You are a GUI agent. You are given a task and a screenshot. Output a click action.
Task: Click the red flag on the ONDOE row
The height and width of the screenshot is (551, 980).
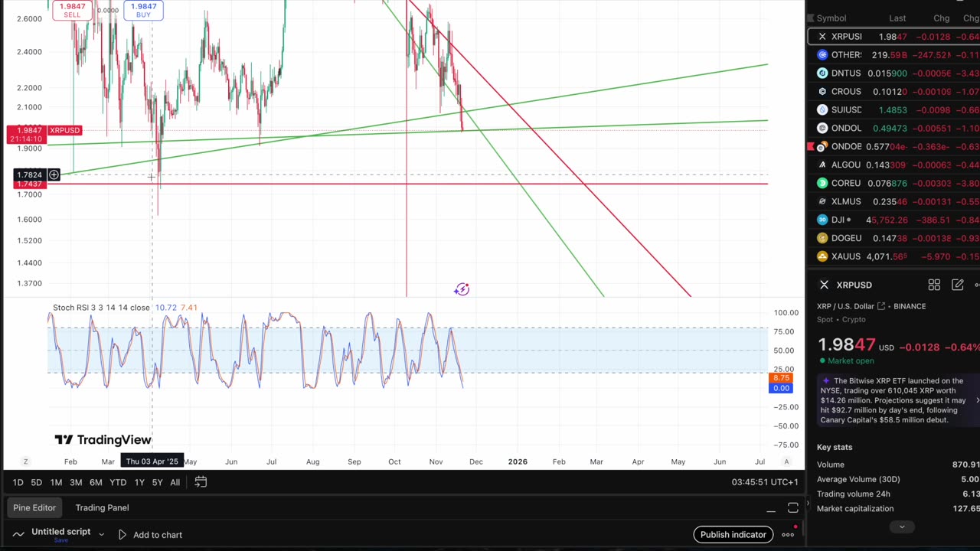(811, 146)
